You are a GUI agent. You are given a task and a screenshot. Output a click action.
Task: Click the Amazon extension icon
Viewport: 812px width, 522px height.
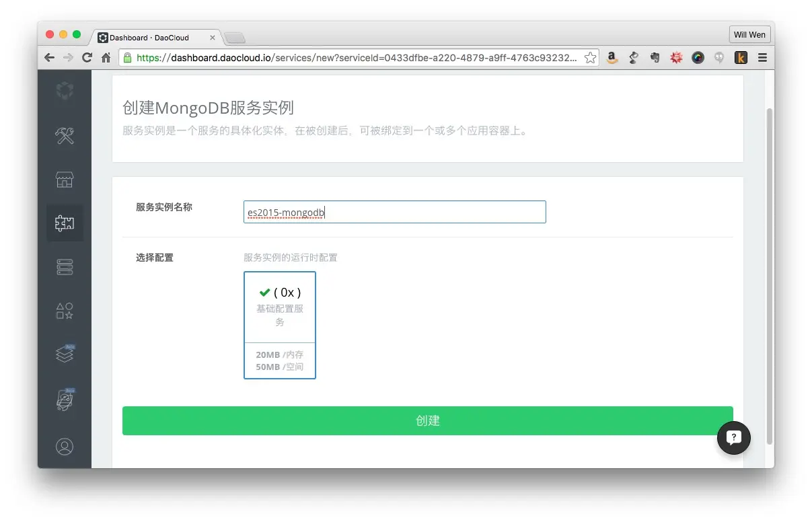[612, 58]
